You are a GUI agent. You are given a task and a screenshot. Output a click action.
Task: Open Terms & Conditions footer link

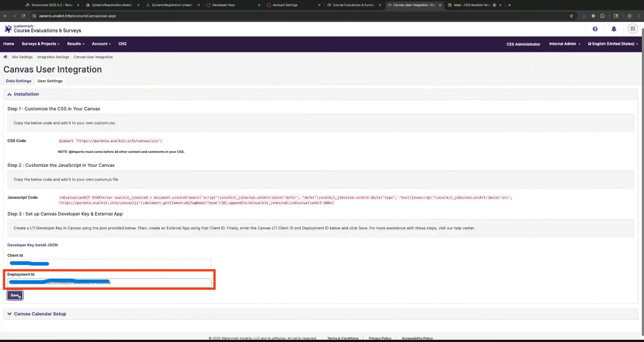click(x=343, y=338)
